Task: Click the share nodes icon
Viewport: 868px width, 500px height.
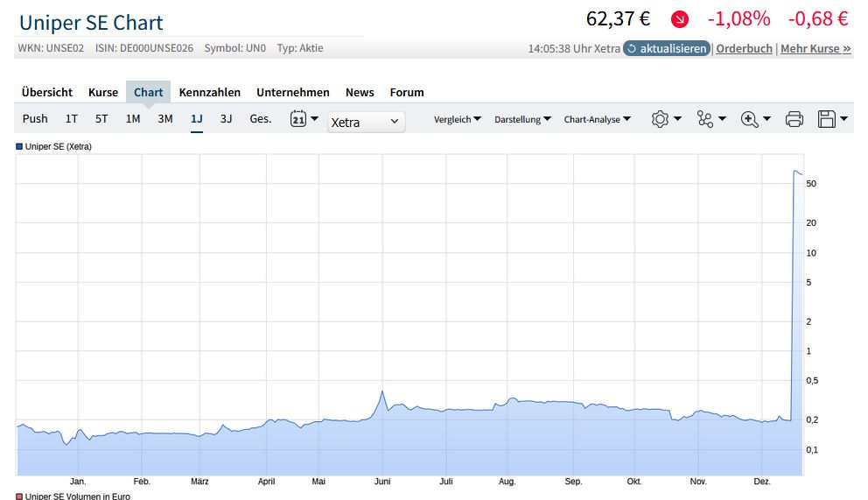Action: tap(705, 119)
